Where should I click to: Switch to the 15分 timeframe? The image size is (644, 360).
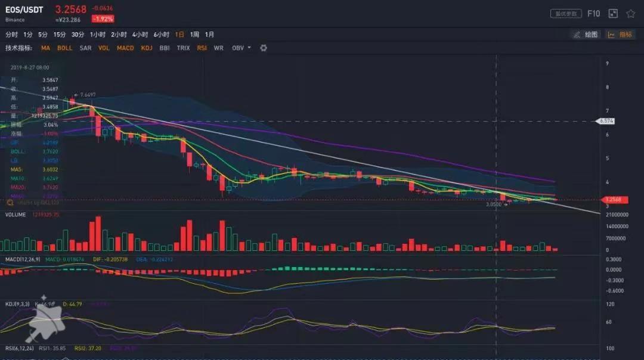[x=60, y=35]
